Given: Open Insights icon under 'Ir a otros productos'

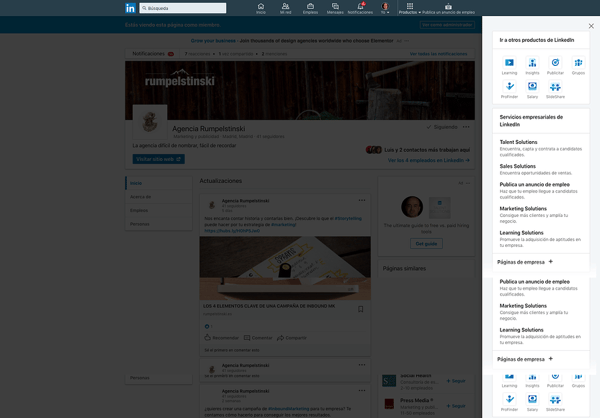Looking at the screenshot, I should [x=532, y=65].
